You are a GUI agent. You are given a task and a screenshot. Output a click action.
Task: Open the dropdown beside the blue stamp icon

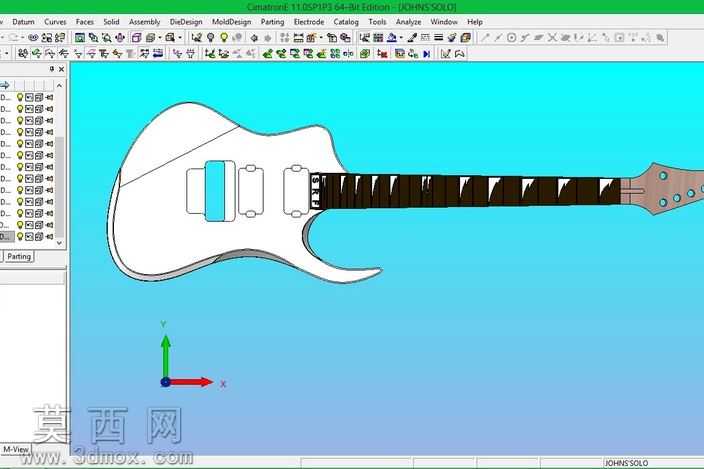400,38
